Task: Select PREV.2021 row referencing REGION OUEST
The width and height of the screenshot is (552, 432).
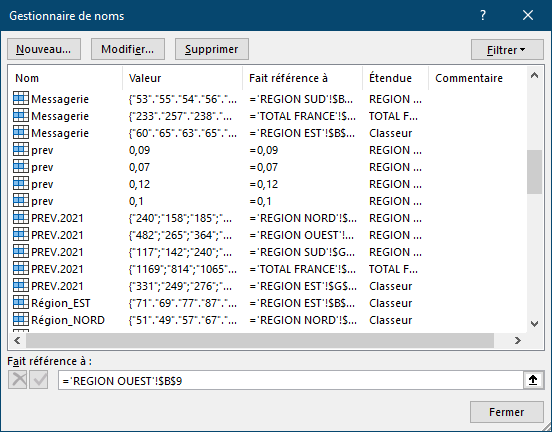Action: (x=268, y=235)
